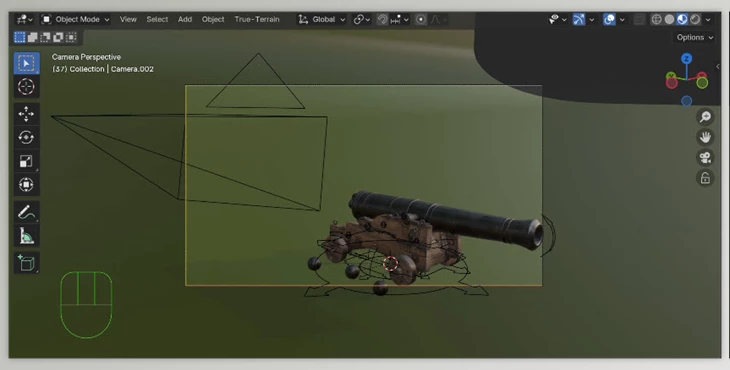Activate the Annotate tool
The image size is (730, 370).
27,212
